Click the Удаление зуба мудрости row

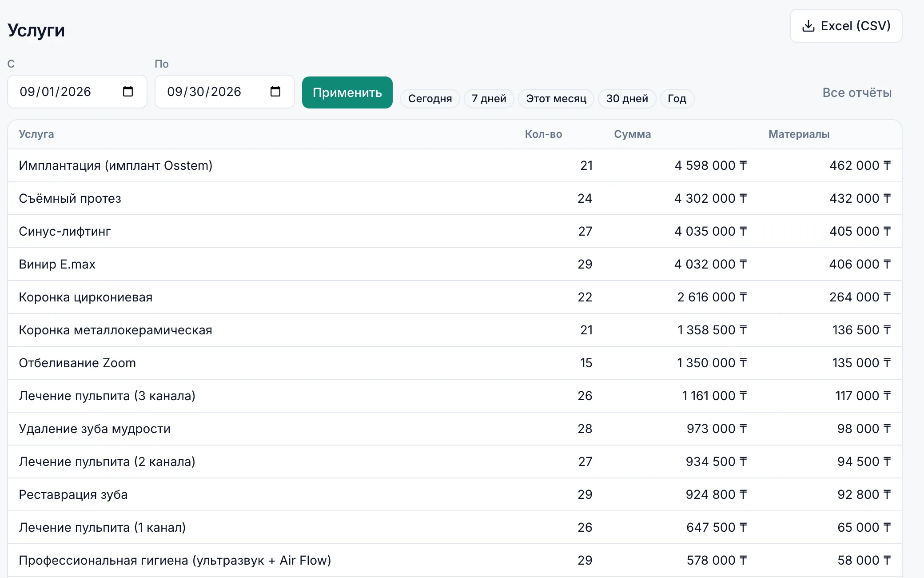(455, 429)
